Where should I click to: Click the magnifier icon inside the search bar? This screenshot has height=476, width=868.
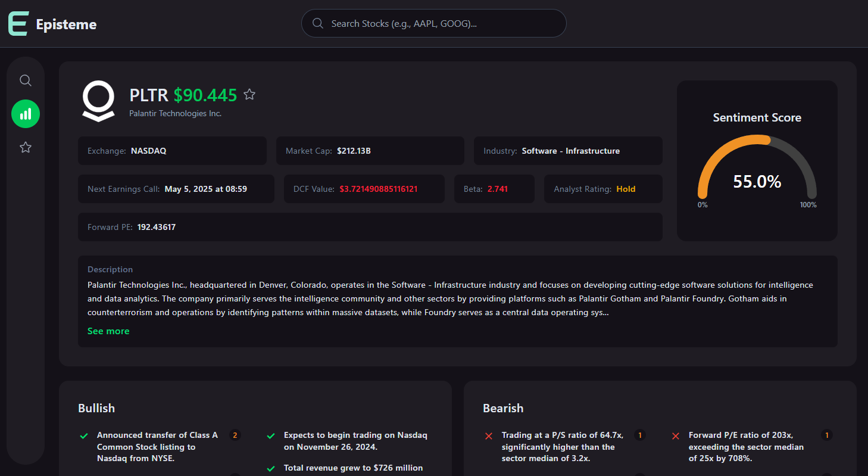[x=317, y=23]
